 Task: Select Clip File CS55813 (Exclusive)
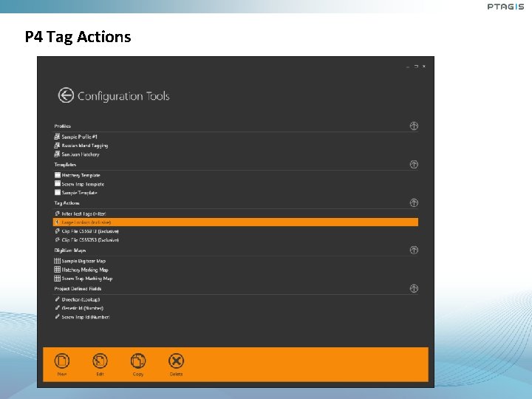[86, 231]
